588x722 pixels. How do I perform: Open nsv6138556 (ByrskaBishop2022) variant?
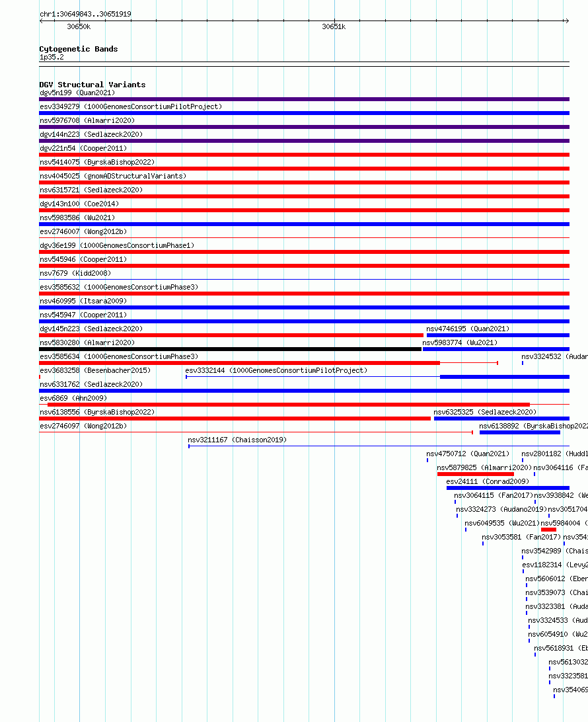97,411
